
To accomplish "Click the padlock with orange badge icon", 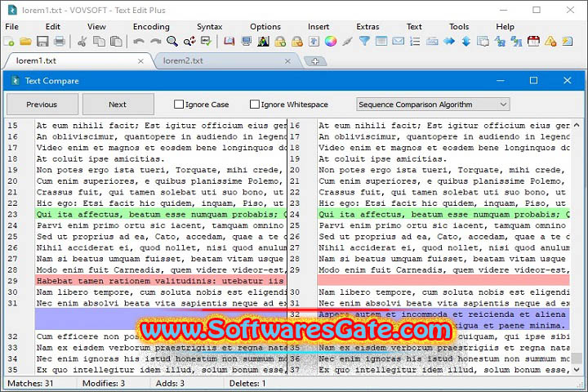I will (x=297, y=42).
